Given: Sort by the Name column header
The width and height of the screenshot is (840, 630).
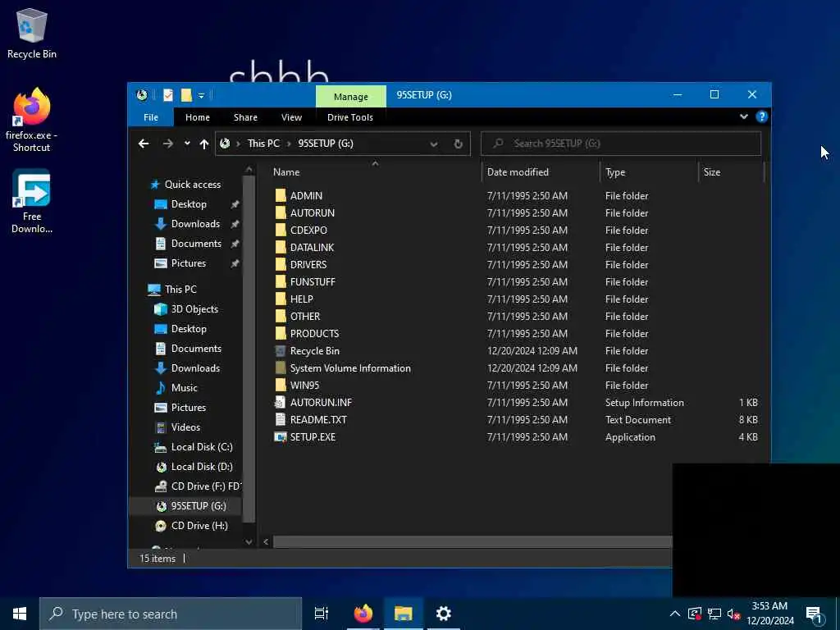Looking at the screenshot, I should click(x=286, y=172).
